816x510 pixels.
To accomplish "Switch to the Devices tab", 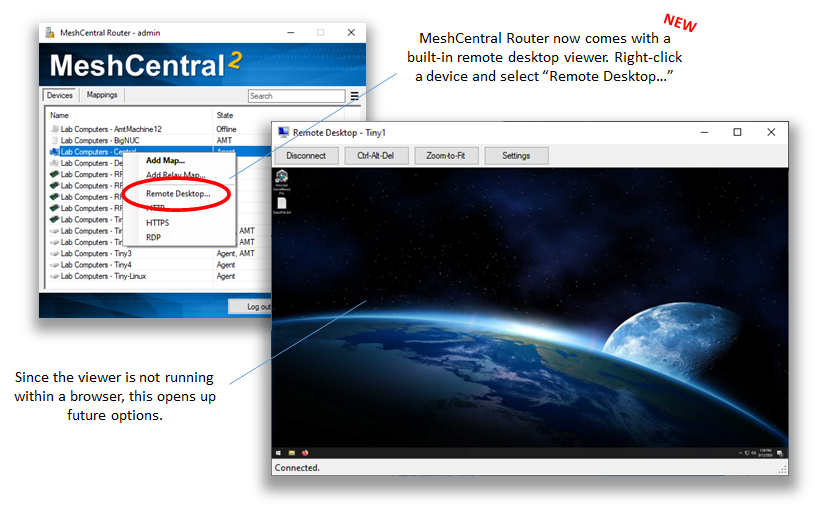I will click(x=60, y=95).
